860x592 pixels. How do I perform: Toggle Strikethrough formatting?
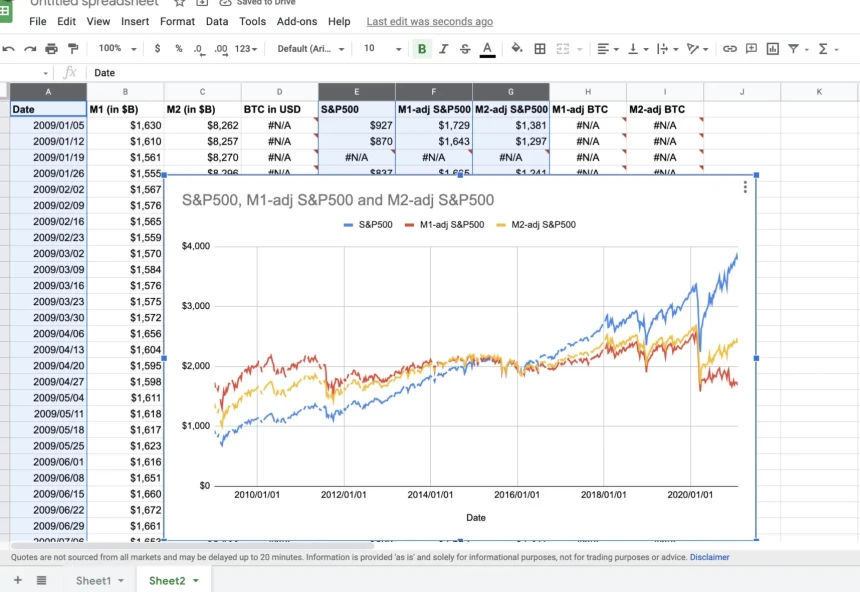tap(465, 48)
